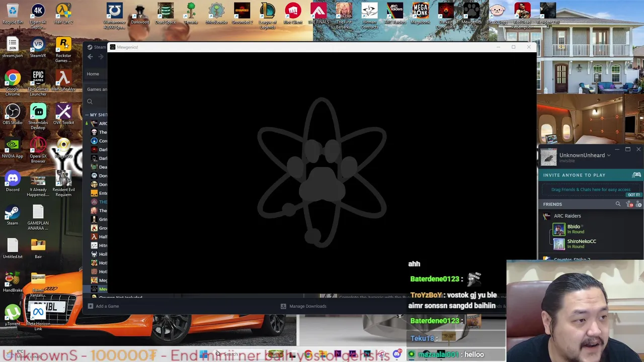Open UnknownUnheard status dropdown in friends list
This screenshot has width=644, height=362.
click(608, 155)
